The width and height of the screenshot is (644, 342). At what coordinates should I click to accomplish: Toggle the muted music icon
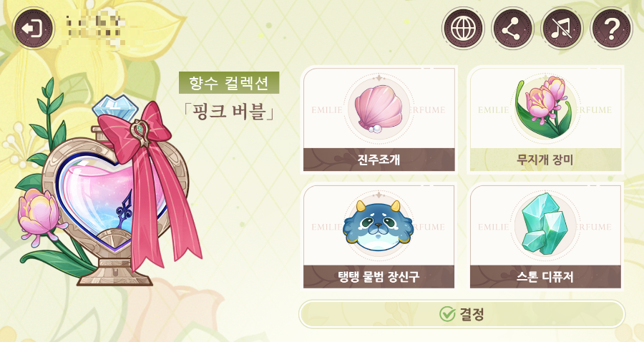pyautogui.click(x=562, y=29)
